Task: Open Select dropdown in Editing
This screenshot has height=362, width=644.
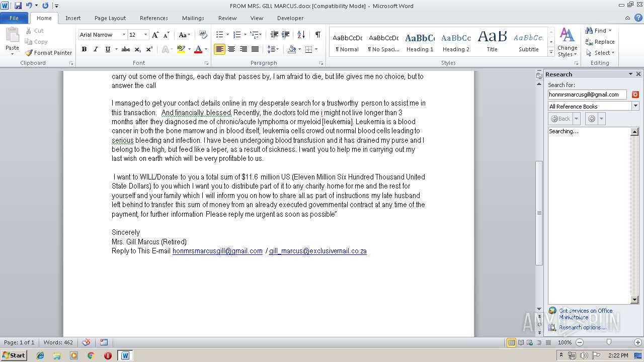Action: (x=600, y=53)
